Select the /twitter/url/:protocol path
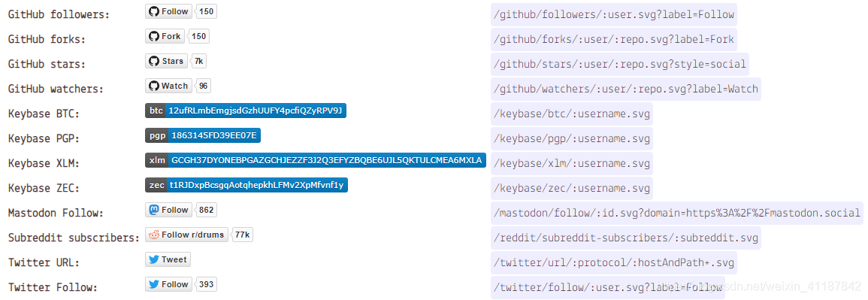The image size is (868, 300). pos(615,263)
